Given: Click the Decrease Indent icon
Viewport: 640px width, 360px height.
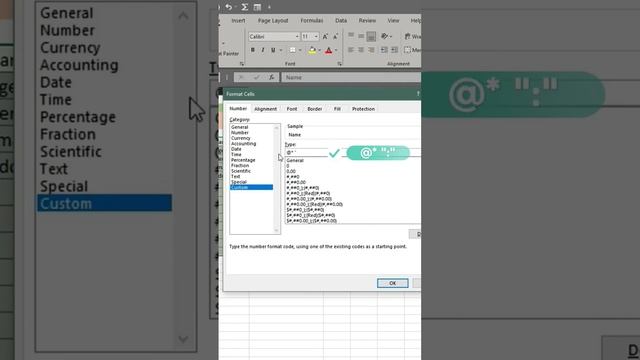Looking at the screenshot, I should point(384,50).
